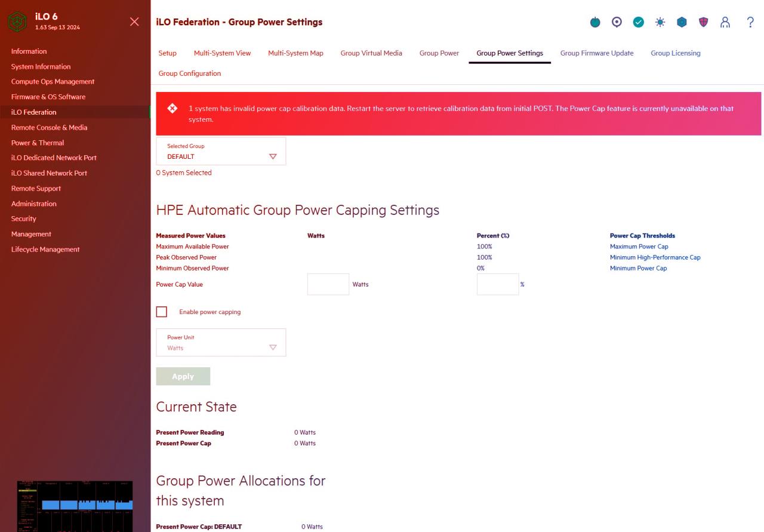Image resolution: width=764 pixels, height=532 pixels.
Task: Open iLO Dedicated Network Port
Action: pos(54,158)
